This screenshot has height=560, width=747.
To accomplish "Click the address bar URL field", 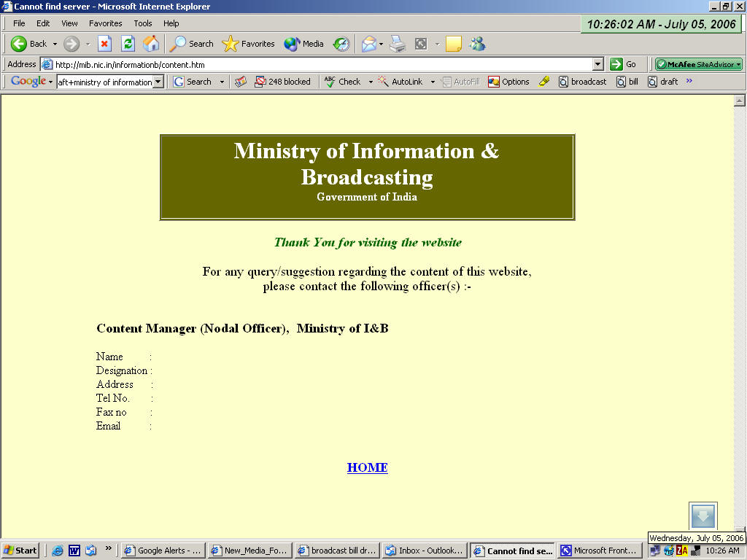I will [x=322, y=64].
